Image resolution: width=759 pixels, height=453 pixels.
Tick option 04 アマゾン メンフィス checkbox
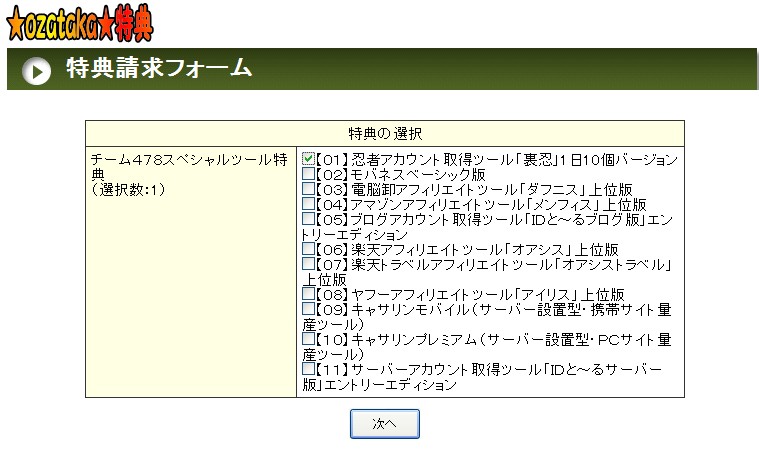tap(309, 204)
